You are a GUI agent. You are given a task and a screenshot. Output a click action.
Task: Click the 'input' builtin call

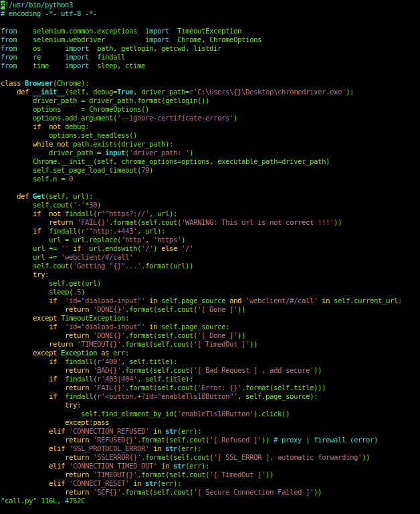pyautogui.click(x=115, y=153)
